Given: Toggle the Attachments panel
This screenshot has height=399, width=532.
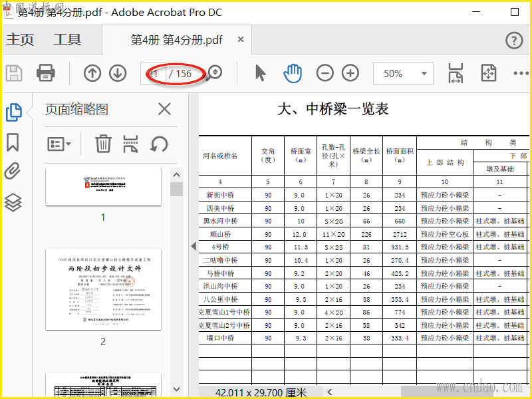Looking at the screenshot, I should point(13,172).
